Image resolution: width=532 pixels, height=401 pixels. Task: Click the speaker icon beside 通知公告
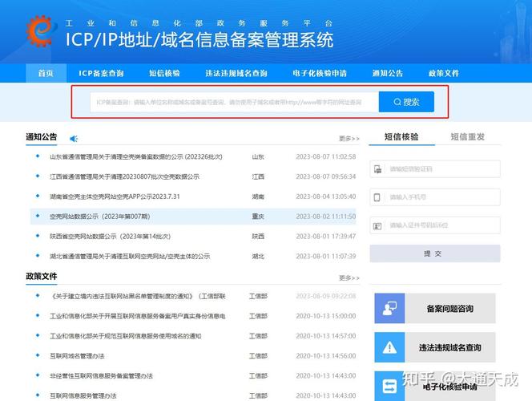pyautogui.click(x=74, y=138)
